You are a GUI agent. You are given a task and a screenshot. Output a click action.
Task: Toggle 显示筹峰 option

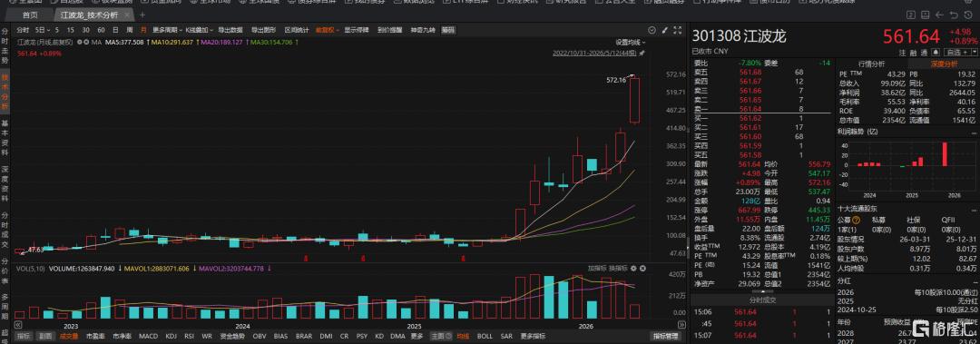(357, 29)
